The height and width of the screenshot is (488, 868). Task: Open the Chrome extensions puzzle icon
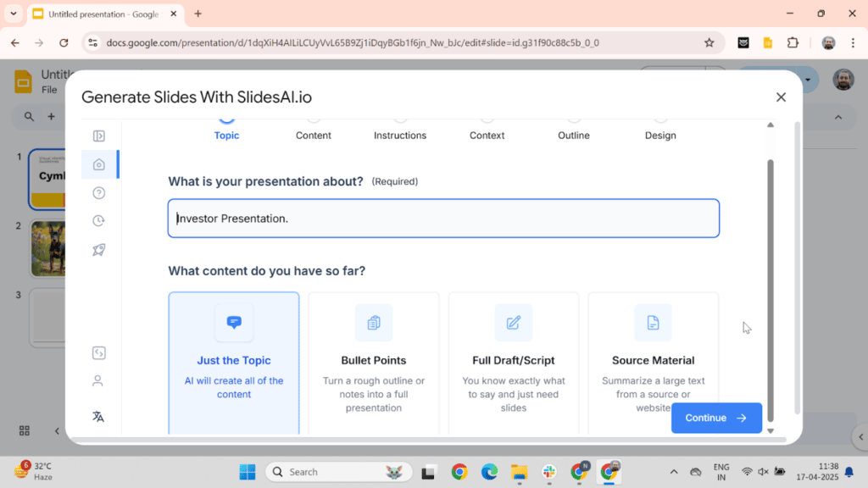pyautogui.click(x=792, y=41)
